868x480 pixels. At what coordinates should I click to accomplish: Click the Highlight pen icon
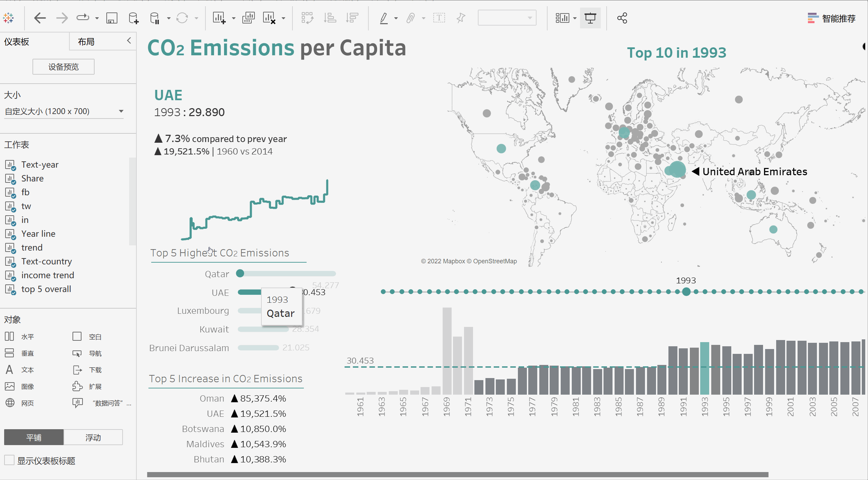[384, 18]
